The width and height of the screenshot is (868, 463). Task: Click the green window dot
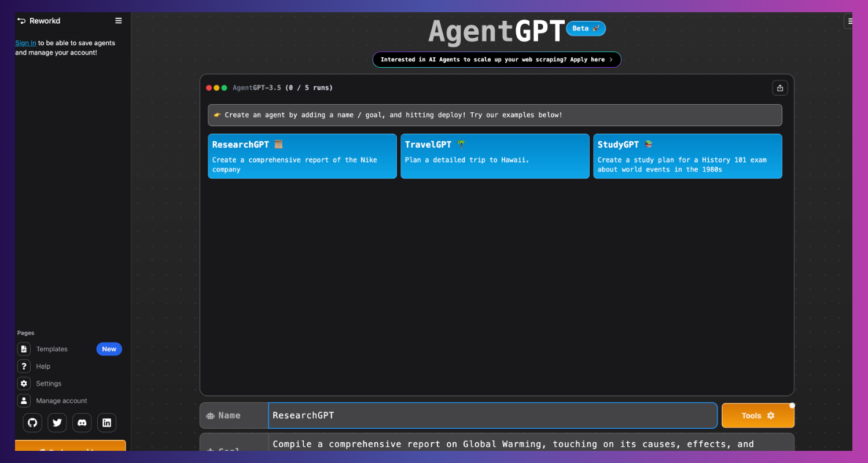pyautogui.click(x=224, y=88)
